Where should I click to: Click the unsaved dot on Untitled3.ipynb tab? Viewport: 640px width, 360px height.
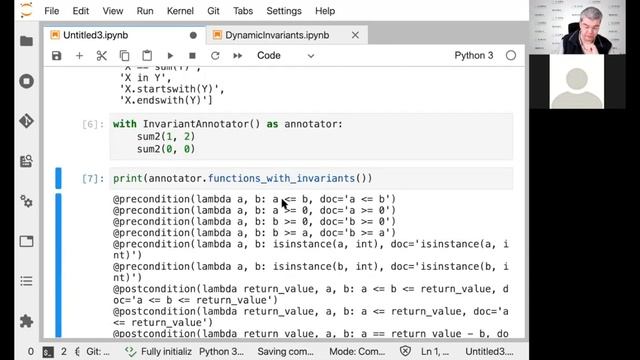193,36
